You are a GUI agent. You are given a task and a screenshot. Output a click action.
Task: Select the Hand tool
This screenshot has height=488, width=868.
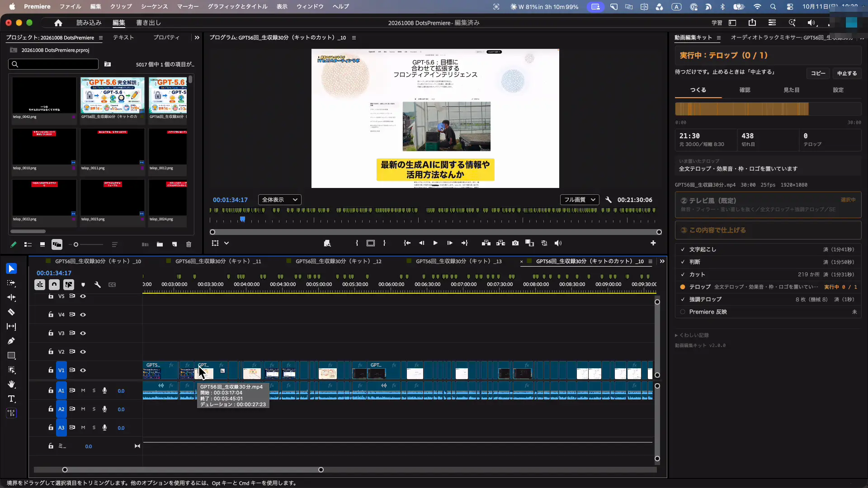pyautogui.click(x=11, y=385)
